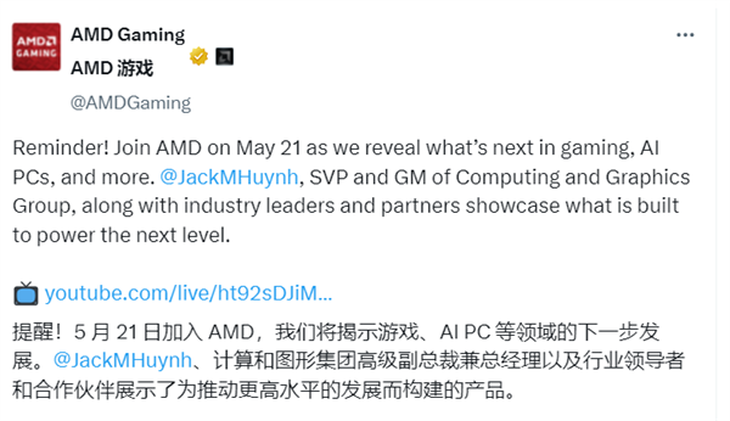
Task: Click the black AMD affiliate badge icon
Action: tap(224, 57)
